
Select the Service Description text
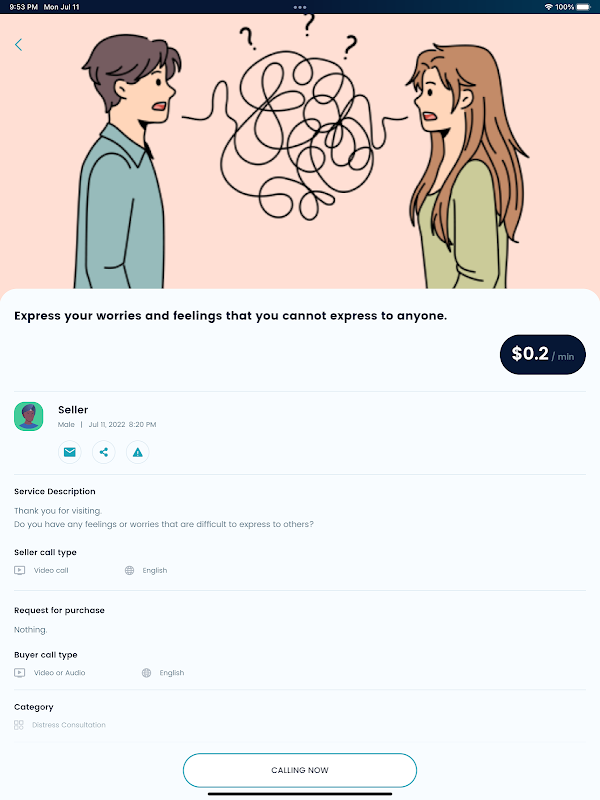(164, 517)
